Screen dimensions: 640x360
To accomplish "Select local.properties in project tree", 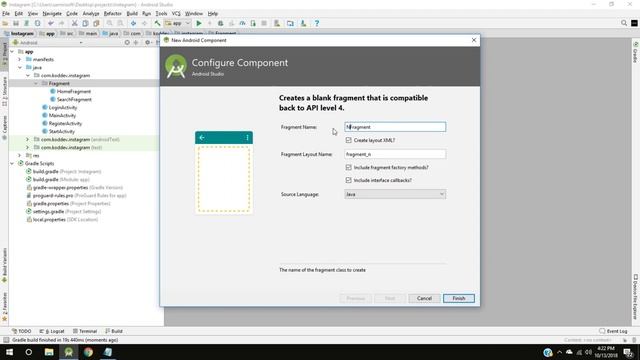I will click(62, 220).
